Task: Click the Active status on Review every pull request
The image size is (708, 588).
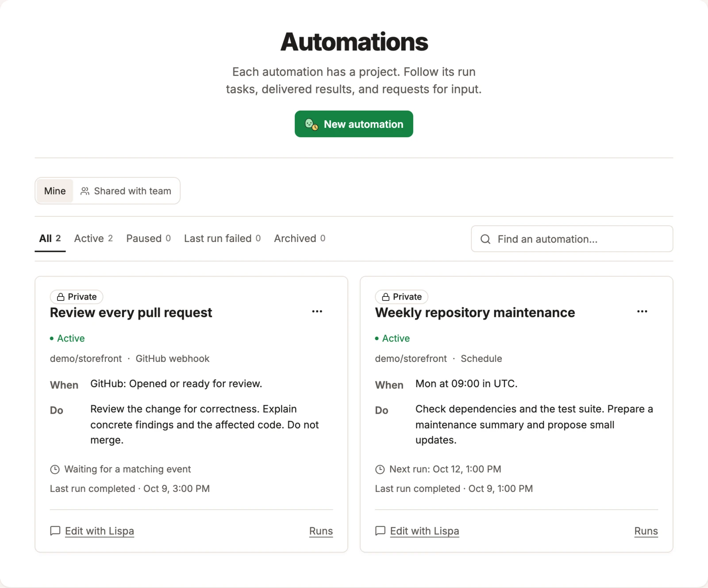Action: point(67,338)
